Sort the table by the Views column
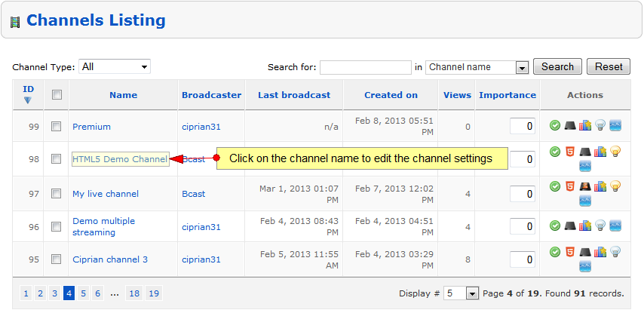This screenshot has height=310, width=644. click(x=457, y=95)
